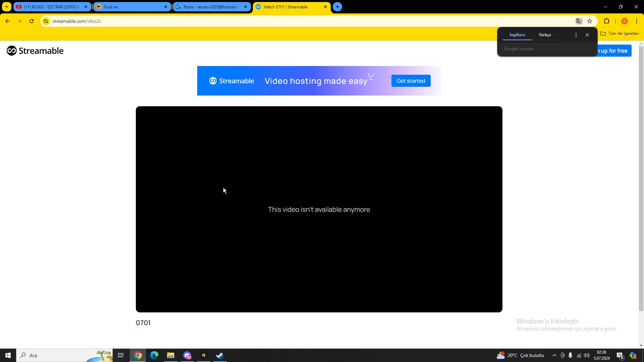Bookmark this page with the star icon

[x=590, y=21]
